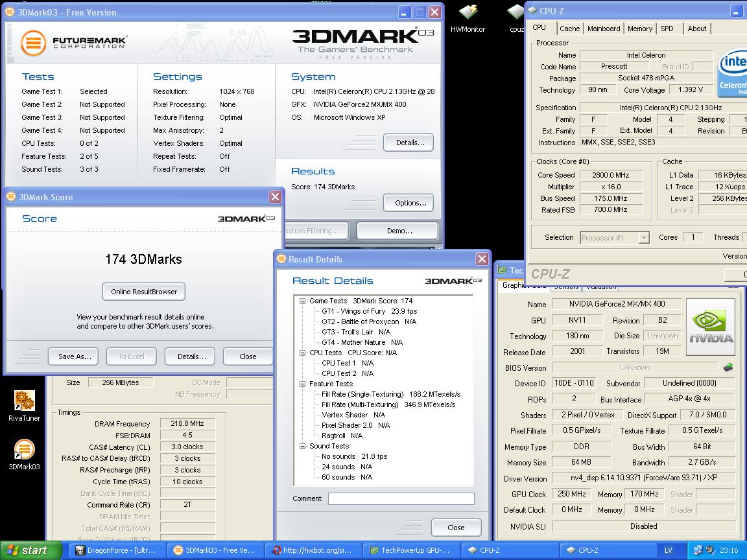747x560 pixels.
Task: Open the Cache tab in CPU-Z
Action: pyautogui.click(x=569, y=29)
